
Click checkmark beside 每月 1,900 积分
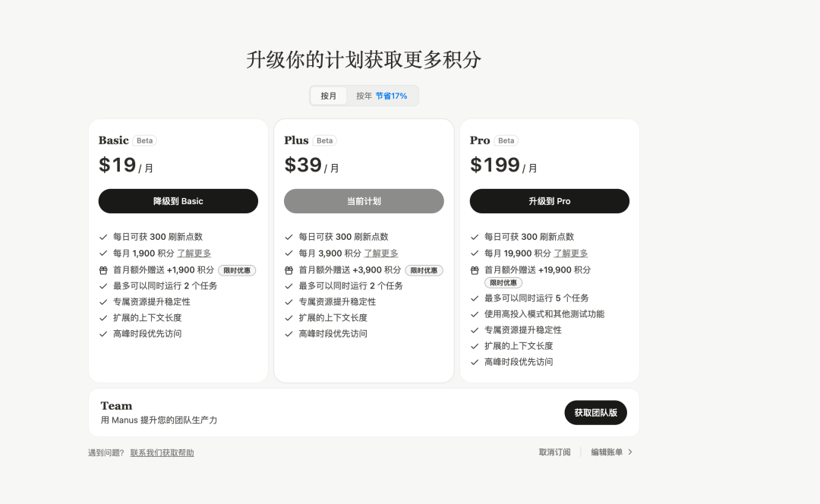click(103, 254)
